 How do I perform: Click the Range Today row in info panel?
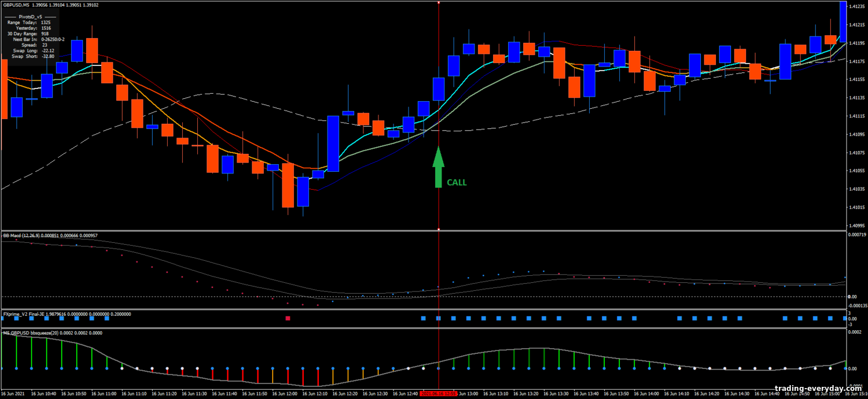(30, 22)
